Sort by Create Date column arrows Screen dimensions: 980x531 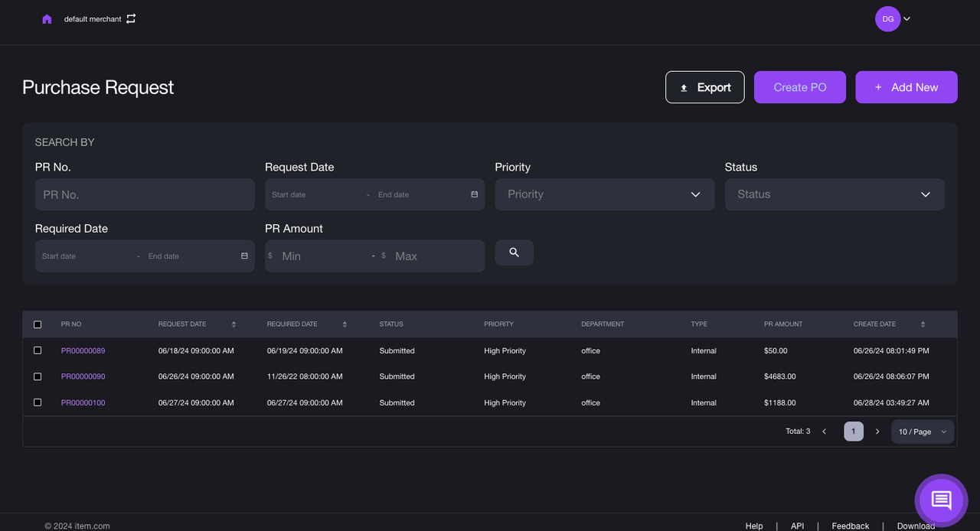pos(923,324)
